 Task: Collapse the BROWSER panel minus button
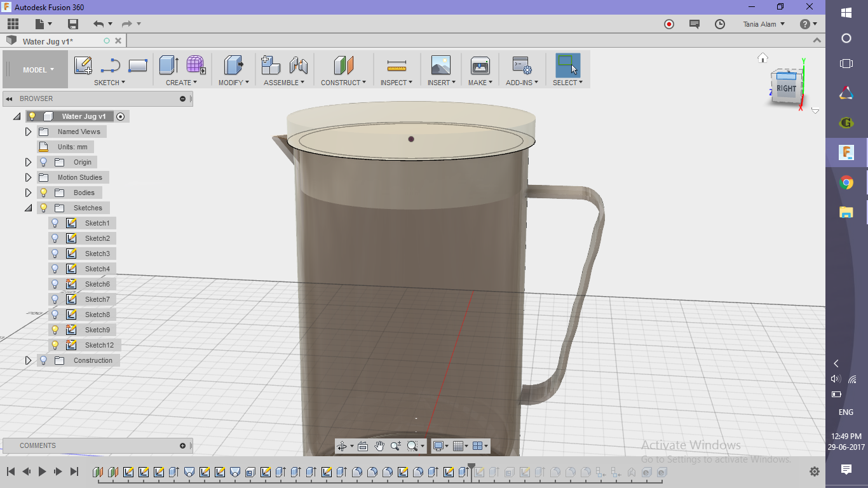coord(182,98)
